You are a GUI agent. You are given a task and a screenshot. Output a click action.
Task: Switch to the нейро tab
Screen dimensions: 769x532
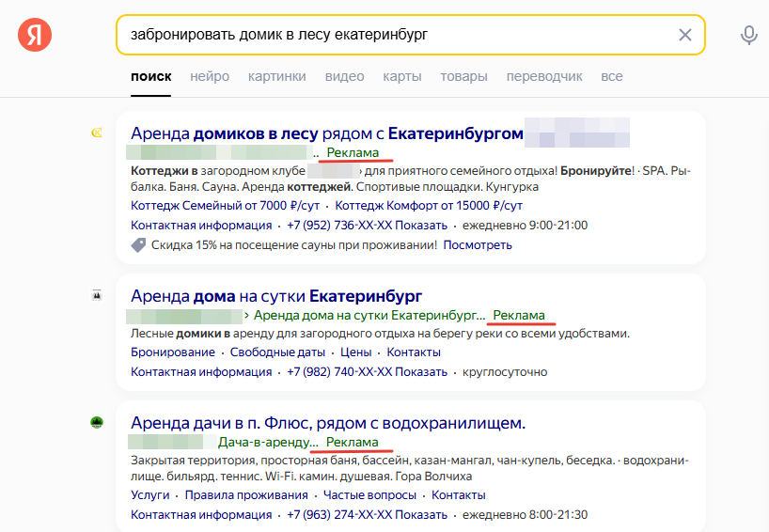210,76
